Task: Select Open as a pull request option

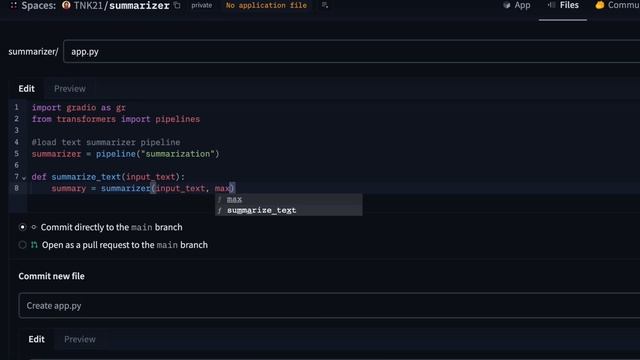Action: (22, 245)
